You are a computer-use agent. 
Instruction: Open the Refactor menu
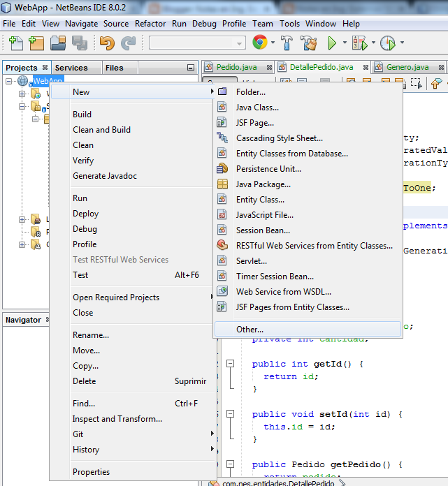(150, 24)
